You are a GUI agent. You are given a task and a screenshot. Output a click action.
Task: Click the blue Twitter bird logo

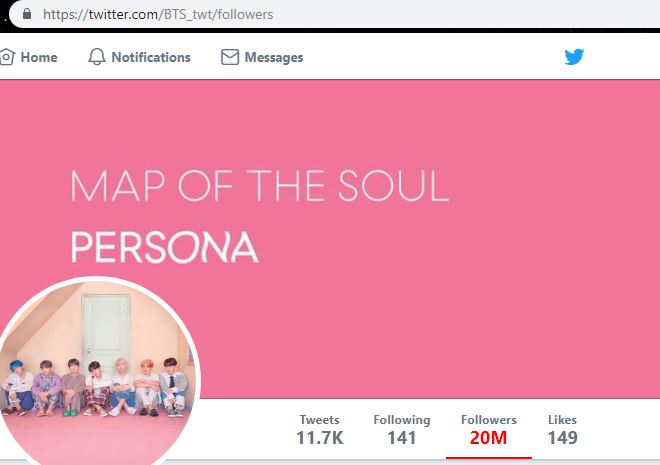[x=574, y=57]
